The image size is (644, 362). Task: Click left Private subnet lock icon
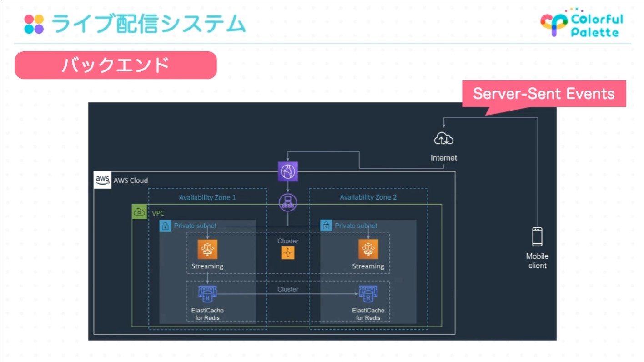tap(166, 226)
